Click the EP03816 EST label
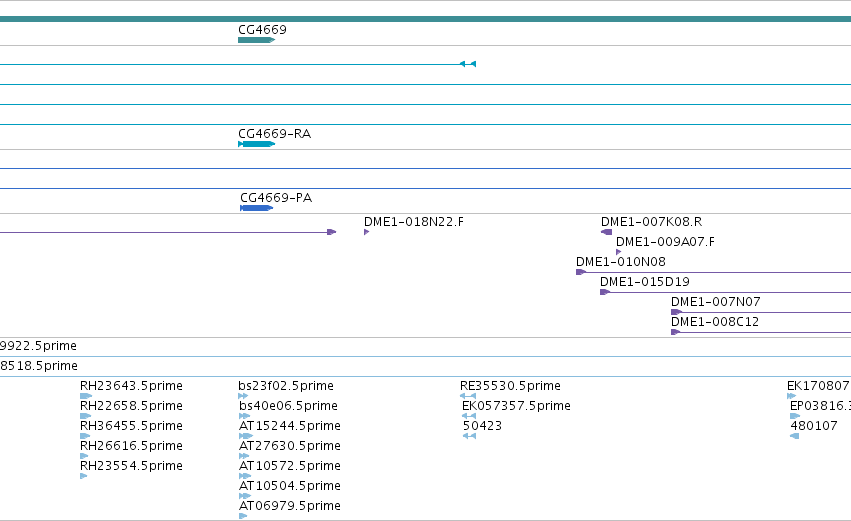851x521 pixels. [x=820, y=406]
